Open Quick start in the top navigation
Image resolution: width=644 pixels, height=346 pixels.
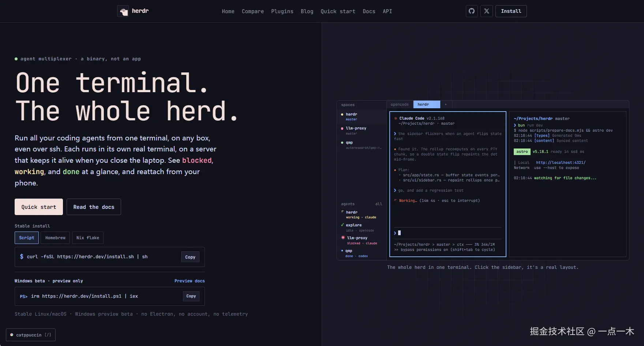[x=338, y=11]
